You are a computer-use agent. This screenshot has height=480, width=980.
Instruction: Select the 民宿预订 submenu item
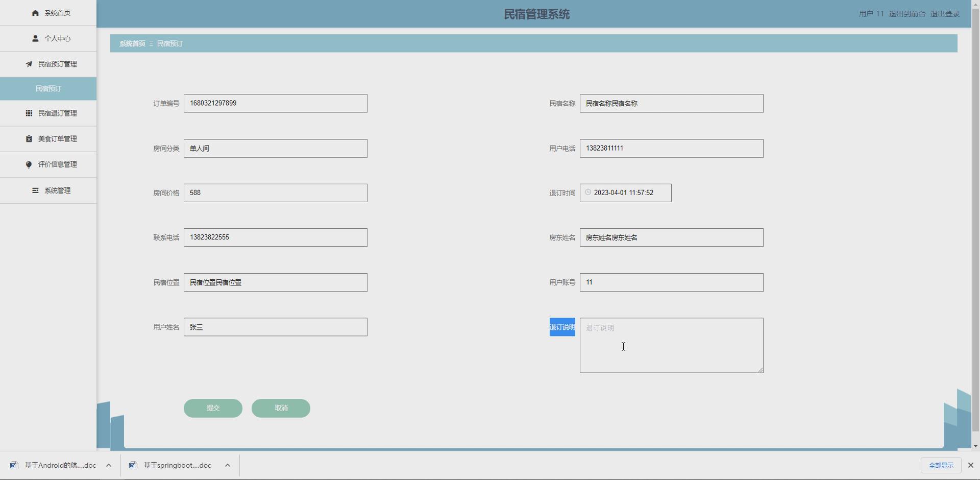coord(48,89)
